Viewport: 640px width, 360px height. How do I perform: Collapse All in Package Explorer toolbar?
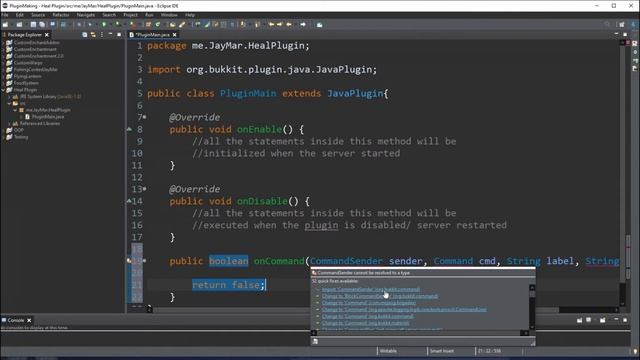[84, 35]
